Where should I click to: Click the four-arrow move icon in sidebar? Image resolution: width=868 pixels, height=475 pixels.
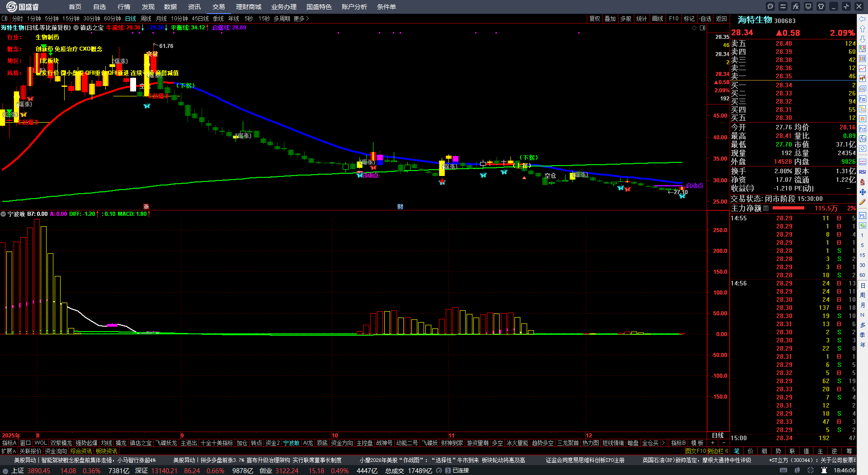click(863, 192)
